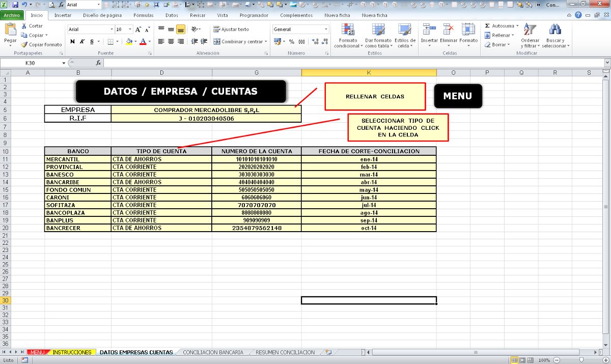The height and width of the screenshot is (364, 611).
Task: Open Formato condicional menu
Action: (x=348, y=36)
